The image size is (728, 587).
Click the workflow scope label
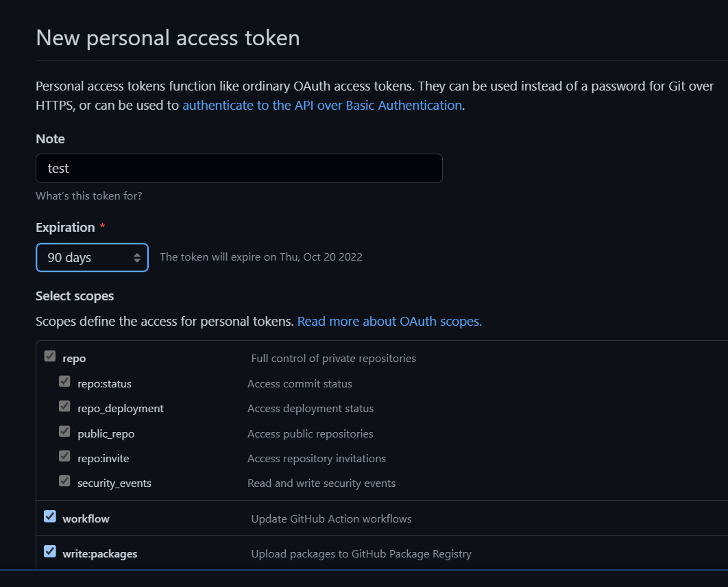click(86, 518)
